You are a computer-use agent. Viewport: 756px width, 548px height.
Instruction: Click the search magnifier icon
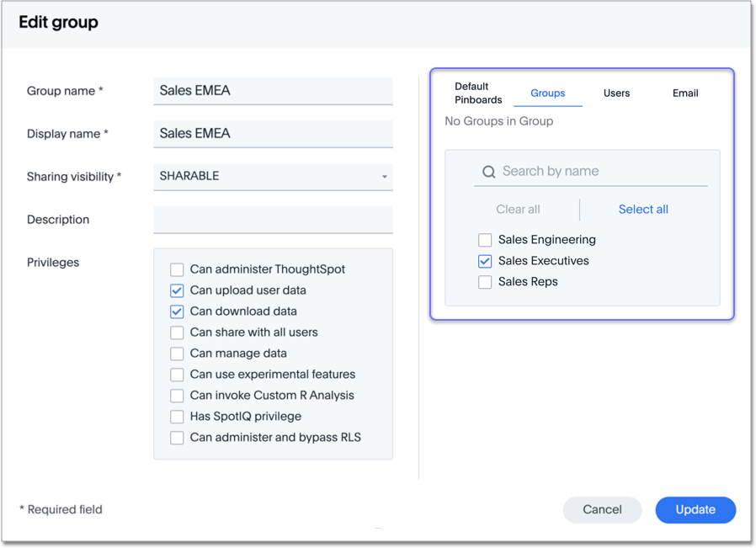point(488,172)
